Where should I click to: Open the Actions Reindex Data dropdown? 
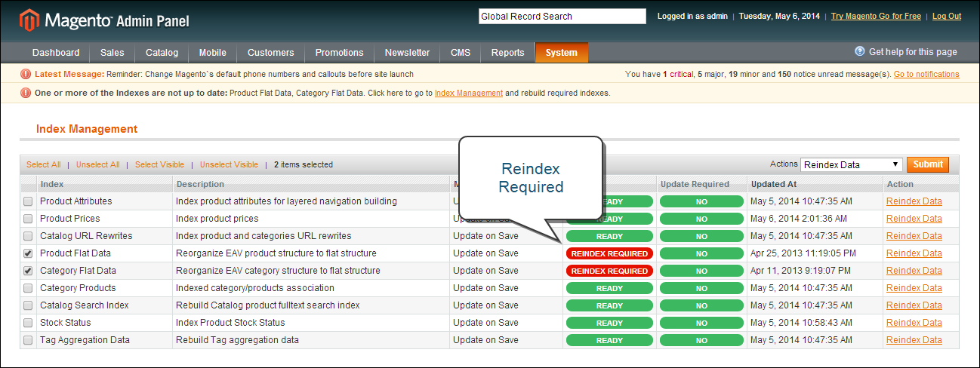(852, 164)
